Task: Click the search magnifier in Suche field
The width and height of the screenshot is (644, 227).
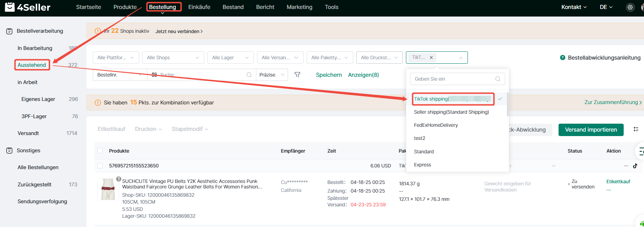Action: [x=249, y=75]
